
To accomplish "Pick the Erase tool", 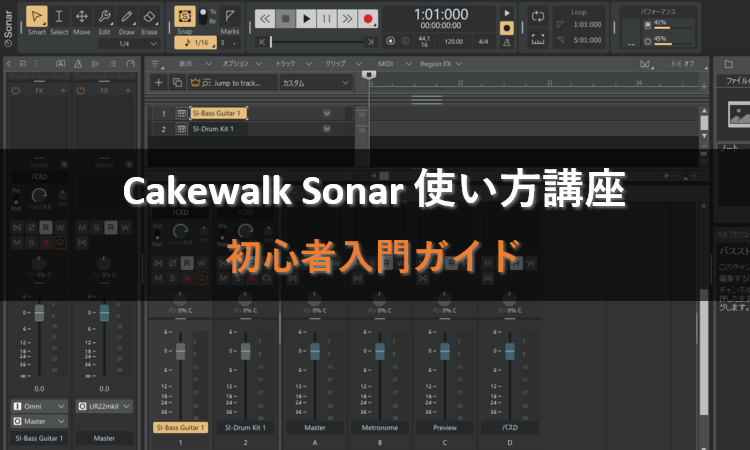I will point(149,20).
